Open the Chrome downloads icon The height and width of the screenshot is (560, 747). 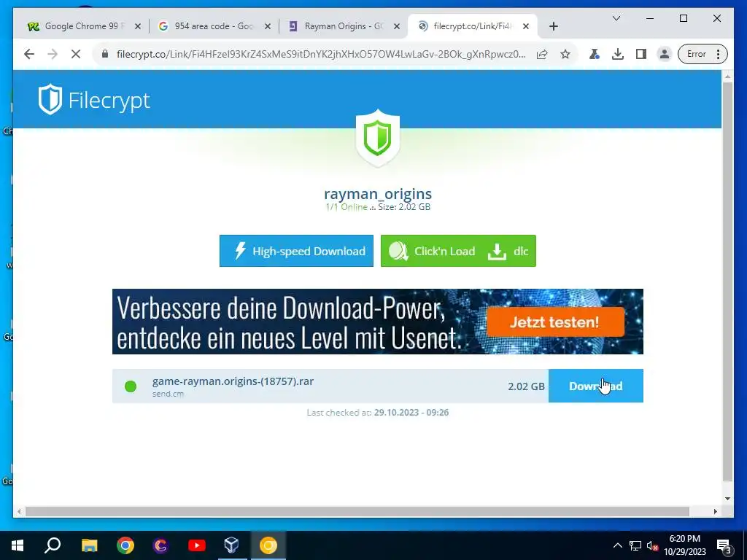coord(617,54)
